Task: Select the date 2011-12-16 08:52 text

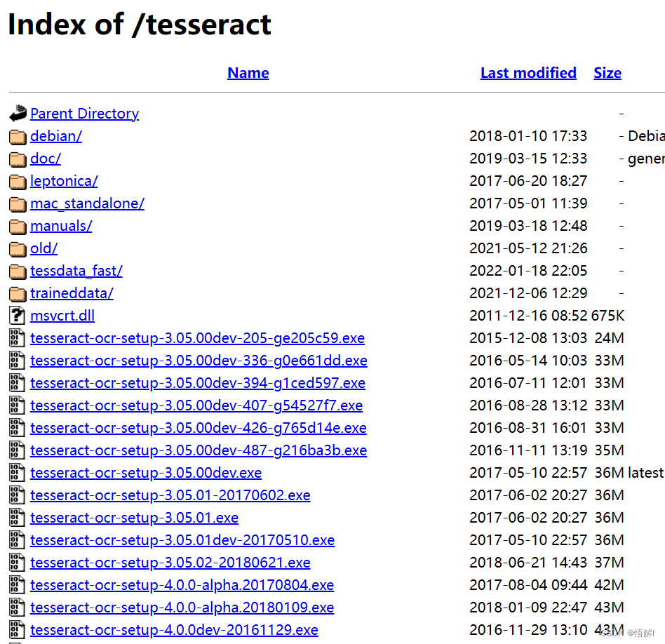Action: tap(528, 316)
